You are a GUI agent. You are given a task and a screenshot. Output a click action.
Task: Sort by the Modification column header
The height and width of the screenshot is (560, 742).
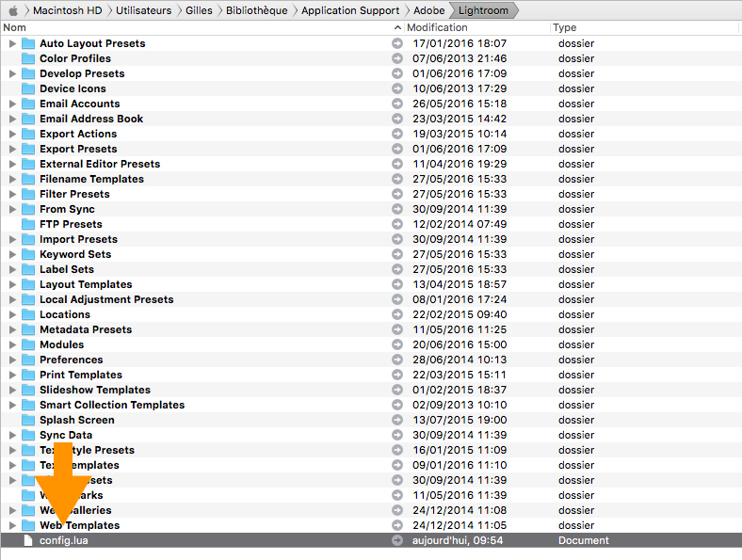click(x=477, y=27)
